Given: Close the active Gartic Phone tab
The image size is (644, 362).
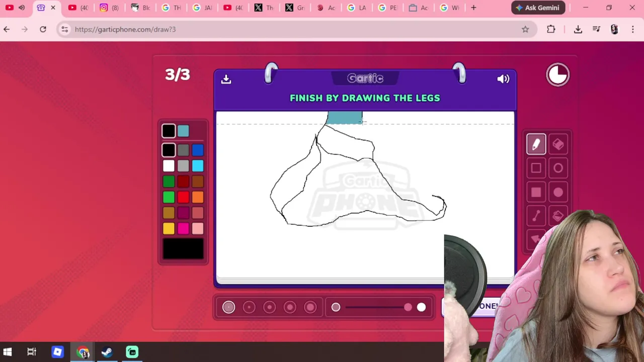Looking at the screenshot, I should tap(53, 8).
